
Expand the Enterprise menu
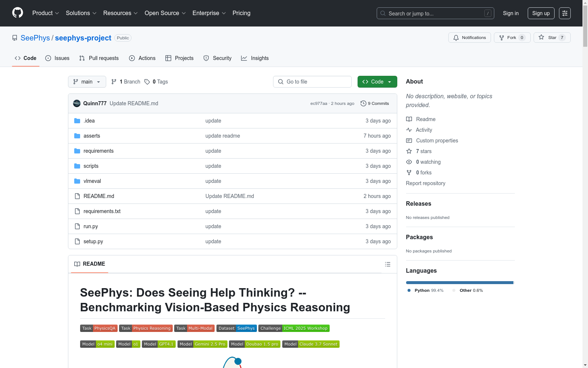[209, 13]
